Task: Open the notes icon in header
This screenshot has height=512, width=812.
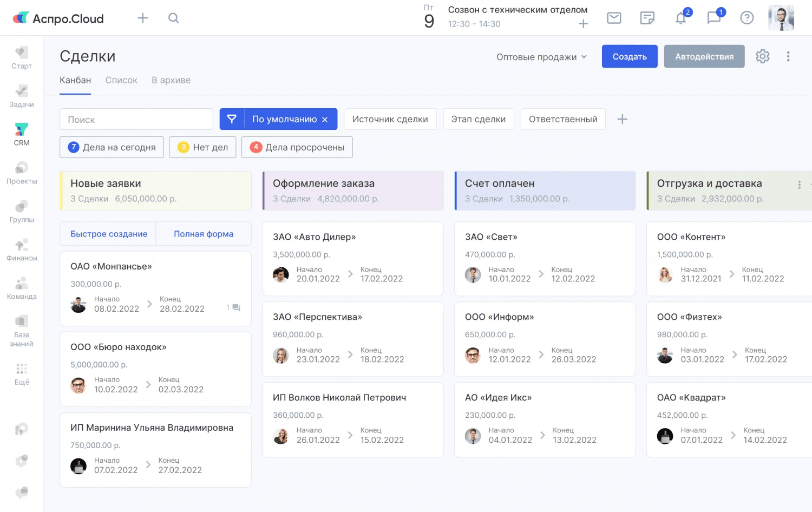Action: [x=647, y=18]
